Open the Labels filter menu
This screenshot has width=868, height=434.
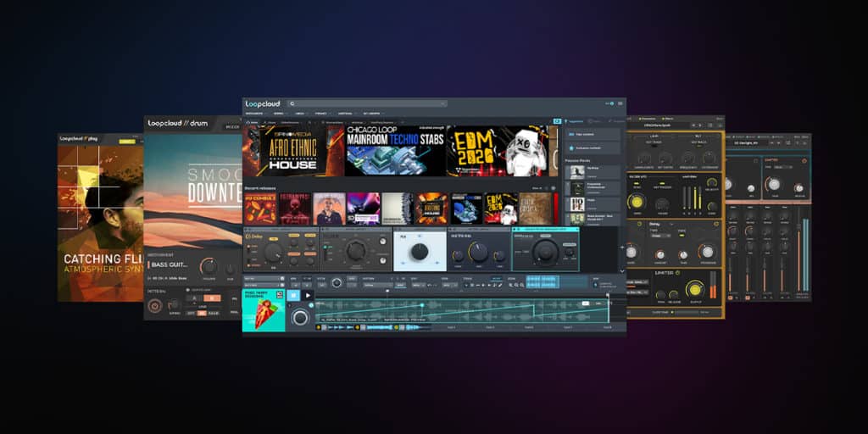pyautogui.click(x=301, y=113)
